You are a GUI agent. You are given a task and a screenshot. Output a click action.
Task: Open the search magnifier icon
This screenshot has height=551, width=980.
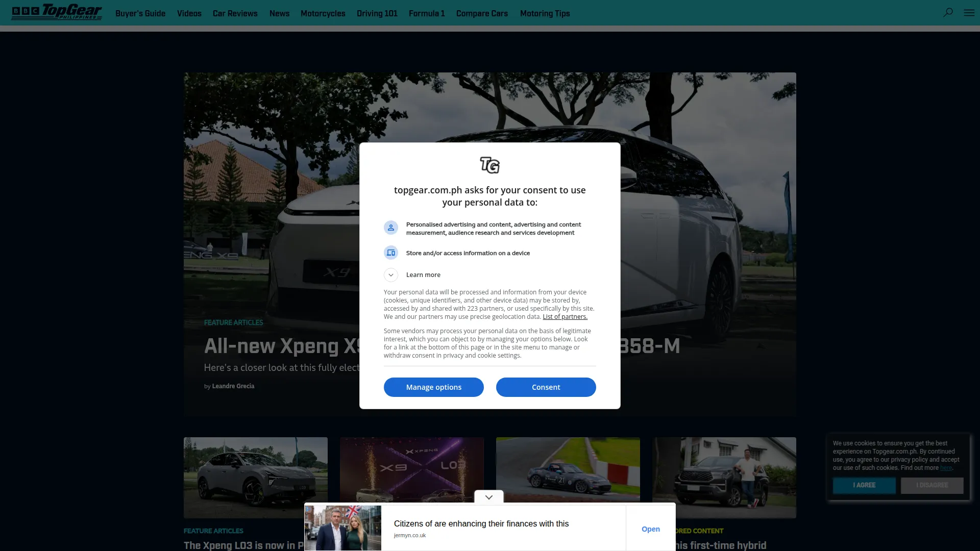(948, 12)
